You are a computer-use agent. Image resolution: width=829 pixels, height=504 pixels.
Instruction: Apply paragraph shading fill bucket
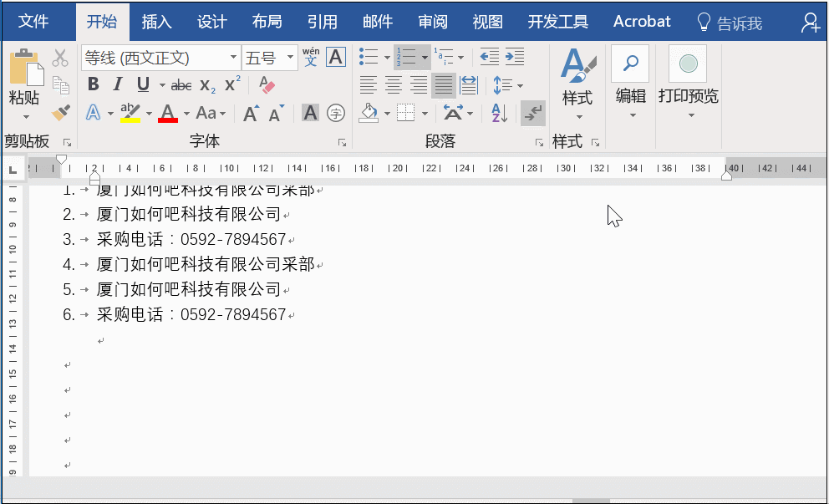369,113
